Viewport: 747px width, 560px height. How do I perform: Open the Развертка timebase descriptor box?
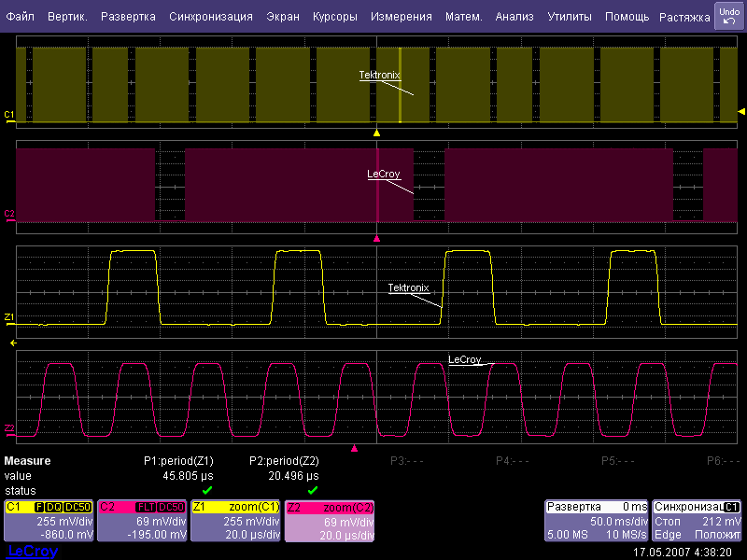tap(597, 521)
